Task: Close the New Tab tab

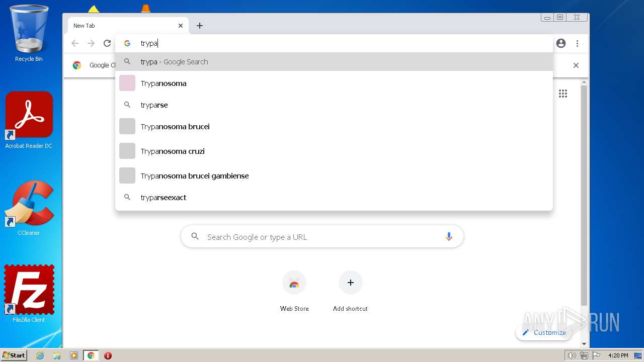Action: (x=181, y=26)
